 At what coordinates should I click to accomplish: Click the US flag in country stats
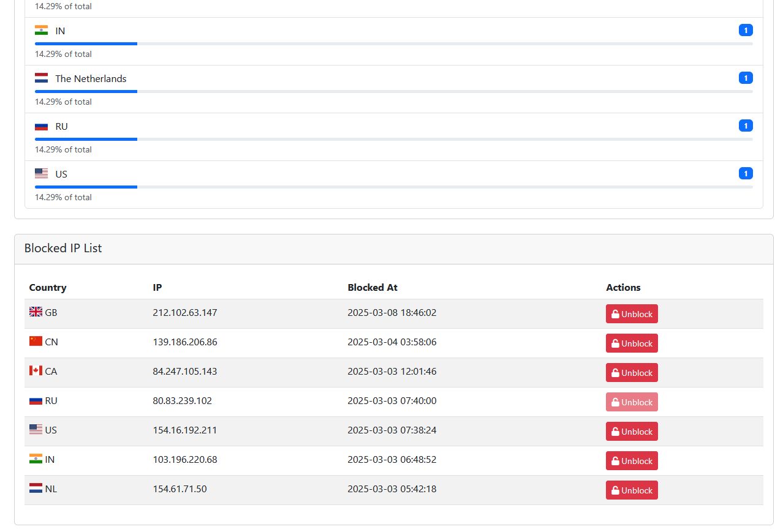coord(41,174)
